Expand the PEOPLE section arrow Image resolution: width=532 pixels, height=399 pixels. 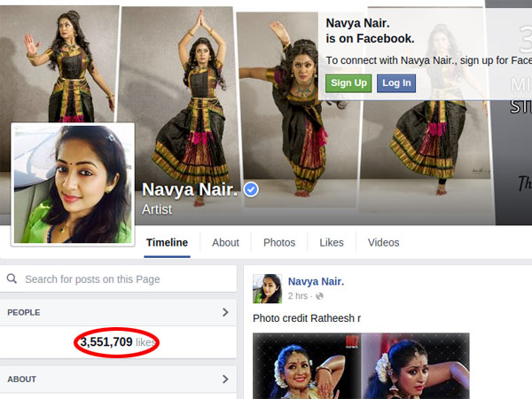pos(225,312)
